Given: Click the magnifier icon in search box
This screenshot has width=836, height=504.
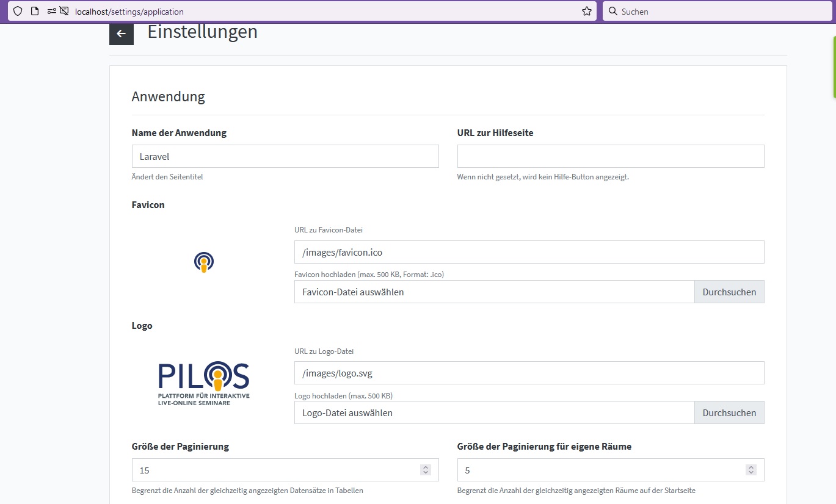Looking at the screenshot, I should click(613, 11).
